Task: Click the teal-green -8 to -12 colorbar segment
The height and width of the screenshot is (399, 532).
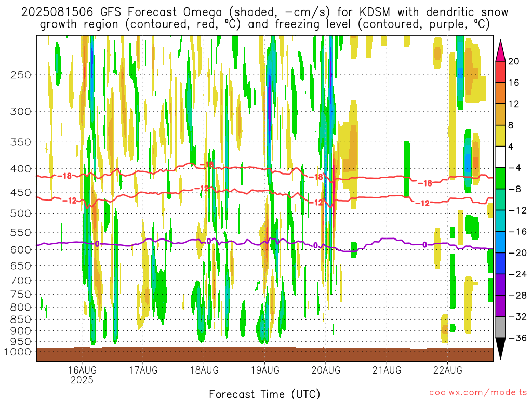Action: [500, 200]
